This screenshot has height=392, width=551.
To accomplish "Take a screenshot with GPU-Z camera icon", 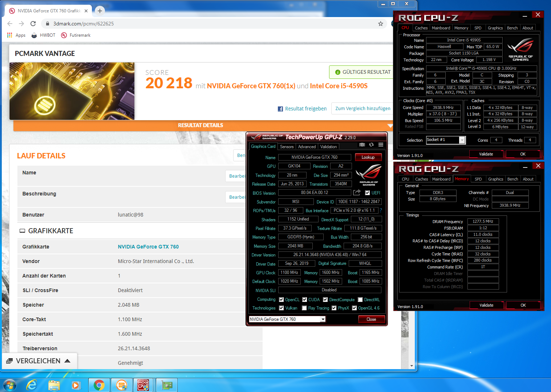I will point(362,145).
